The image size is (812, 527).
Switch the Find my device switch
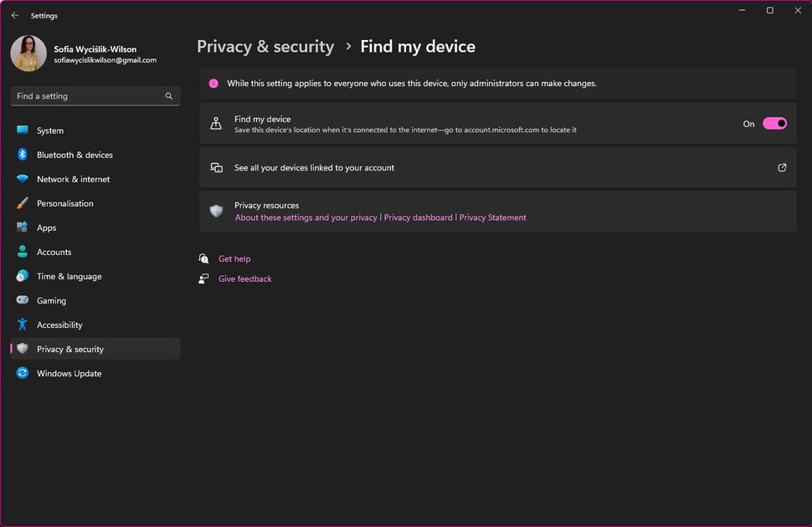(774, 123)
